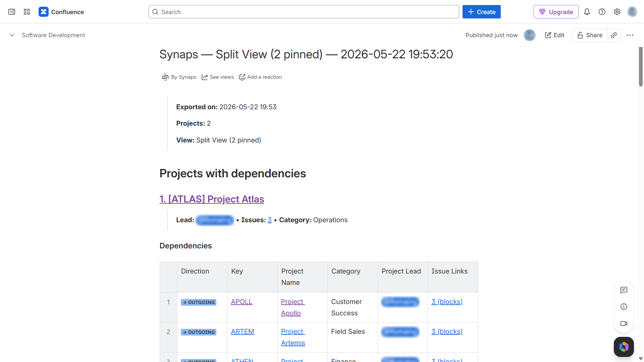
Task: Click the Create button
Action: click(481, 12)
